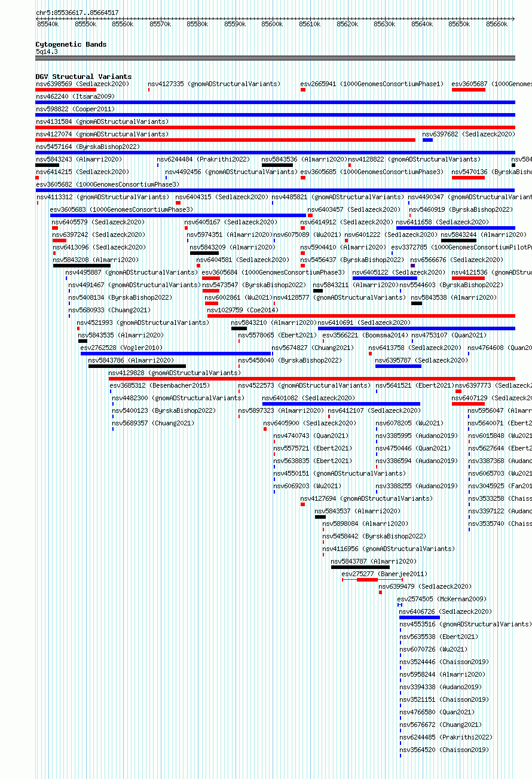Screen dimensions: 532x779
Task: Open variant esv3372785 (1000GenomesConsortiumPilotProject) label
Action: [x=461, y=248]
